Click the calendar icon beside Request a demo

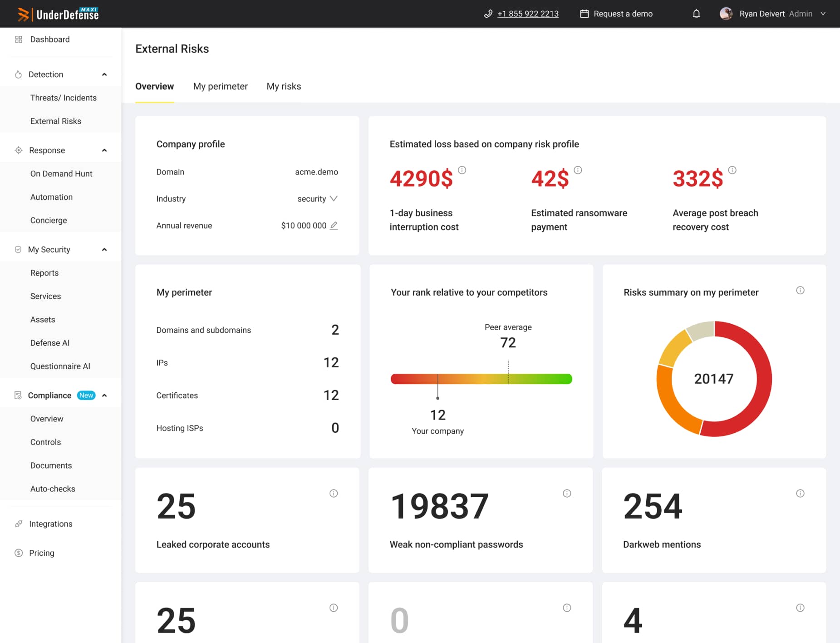pos(585,14)
